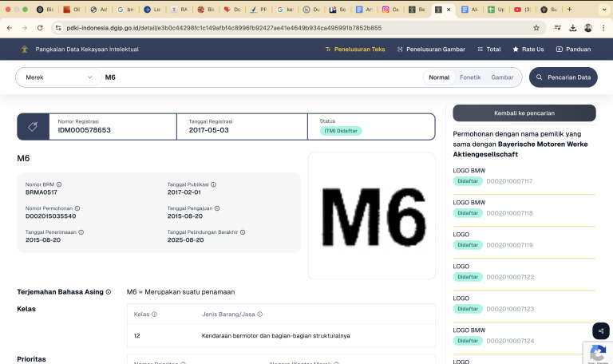The height and width of the screenshot is (364, 613).
Task: Click the address bar URL
Action: (224, 28)
